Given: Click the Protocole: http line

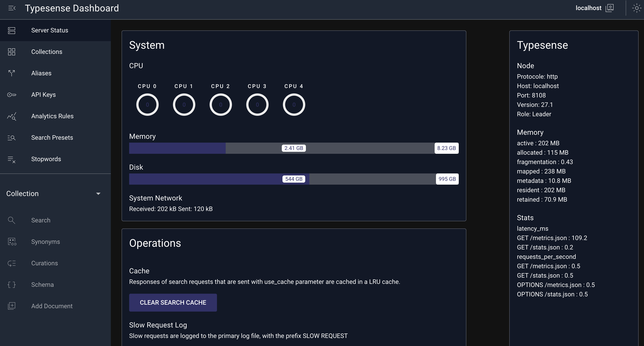Looking at the screenshot, I should 537,76.
